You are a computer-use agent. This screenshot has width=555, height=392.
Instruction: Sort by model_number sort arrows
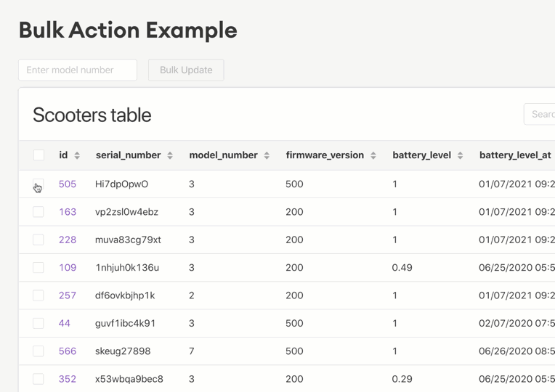(267, 155)
